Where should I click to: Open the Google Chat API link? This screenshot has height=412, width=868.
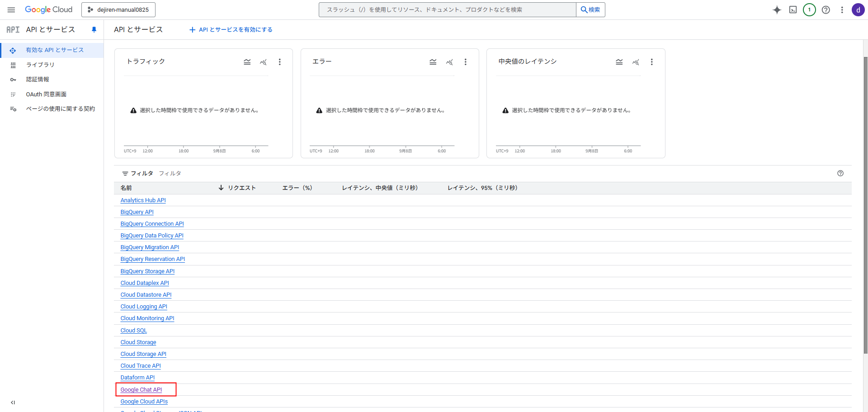[141, 389]
